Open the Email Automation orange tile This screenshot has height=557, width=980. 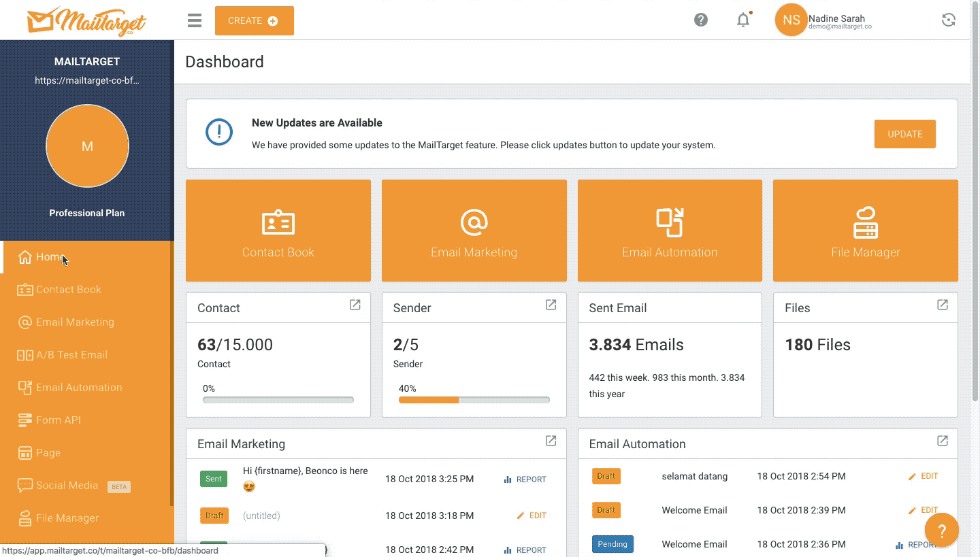670,231
